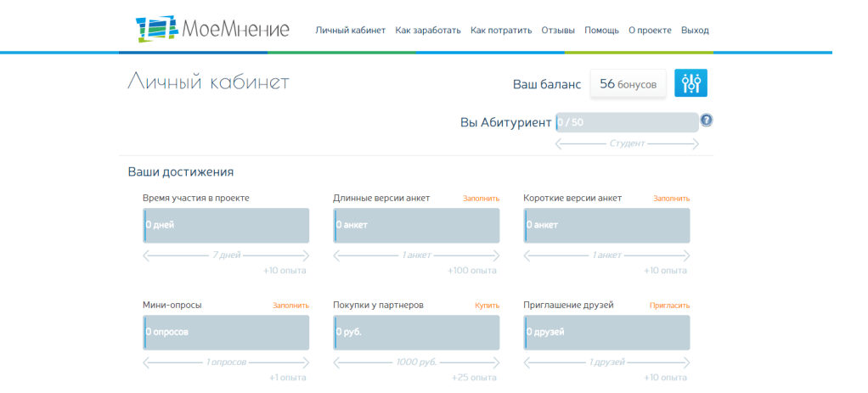The height and width of the screenshot is (393, 868).
Task: Click Заполнить next to Длинные версии анкет
Action: [x=481, y=199]
